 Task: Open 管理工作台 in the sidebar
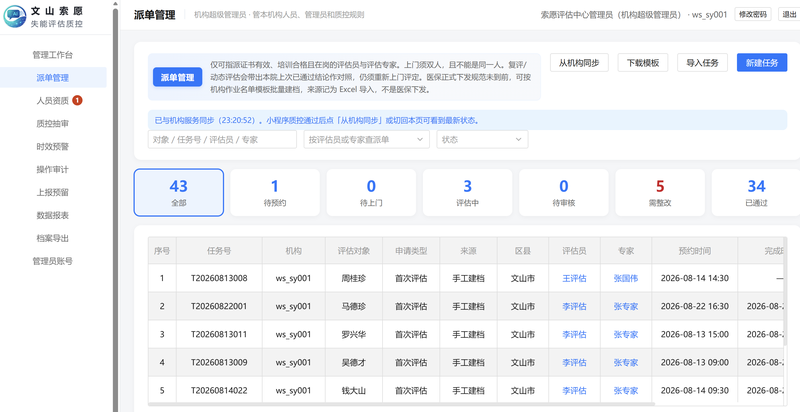point(53,55)
